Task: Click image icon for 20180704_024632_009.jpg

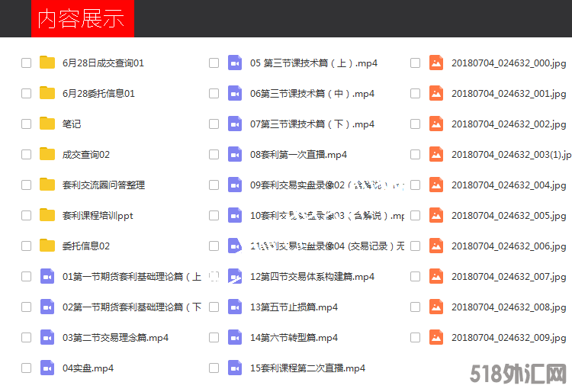Action: [x=436, y=337]
